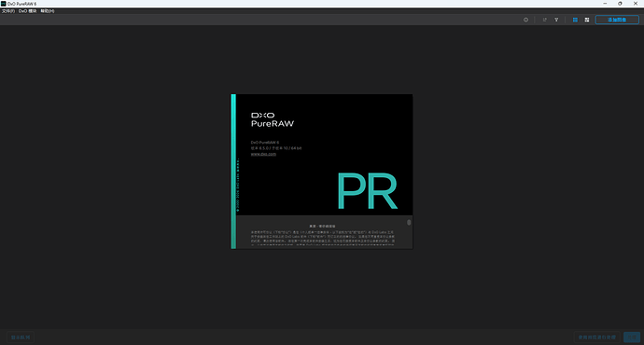Open the DxO 模块 menu

coord(27,11)
